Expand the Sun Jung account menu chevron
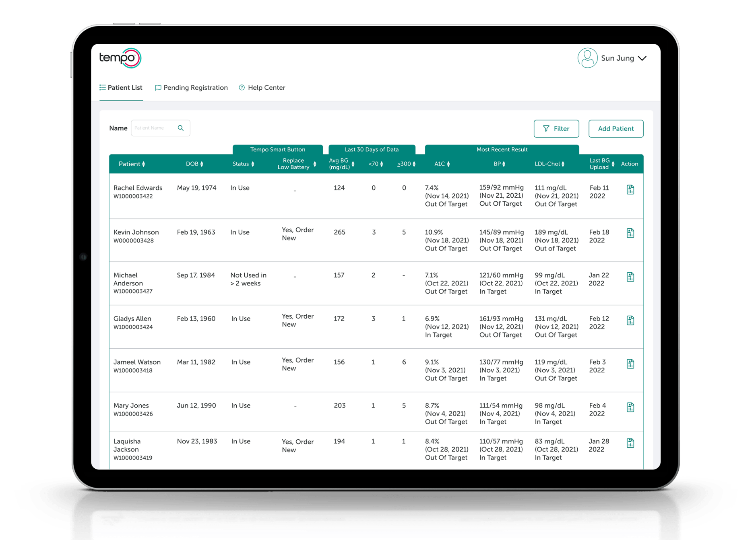 coord(642,58)
